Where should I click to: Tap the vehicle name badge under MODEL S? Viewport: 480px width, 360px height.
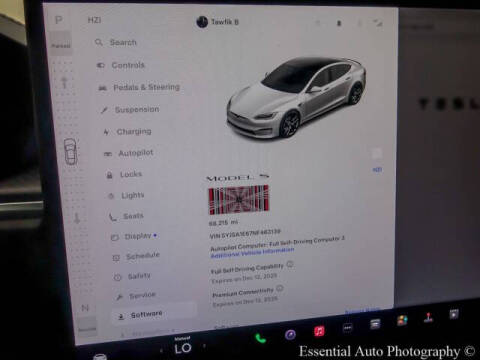point(238,199)
